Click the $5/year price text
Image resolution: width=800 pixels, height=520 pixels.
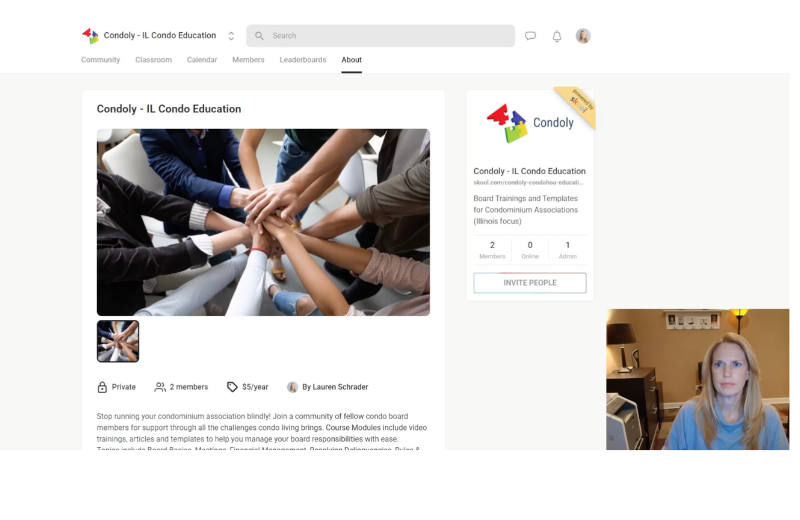coord(255,387)
